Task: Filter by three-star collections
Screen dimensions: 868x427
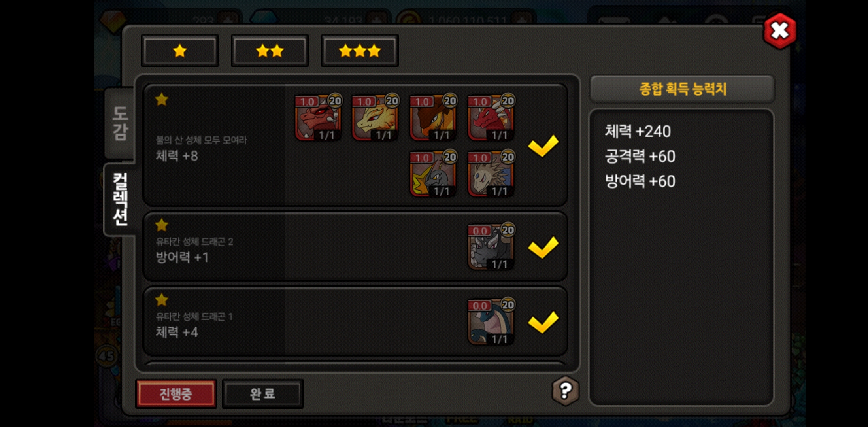Action: pos(360,51)
